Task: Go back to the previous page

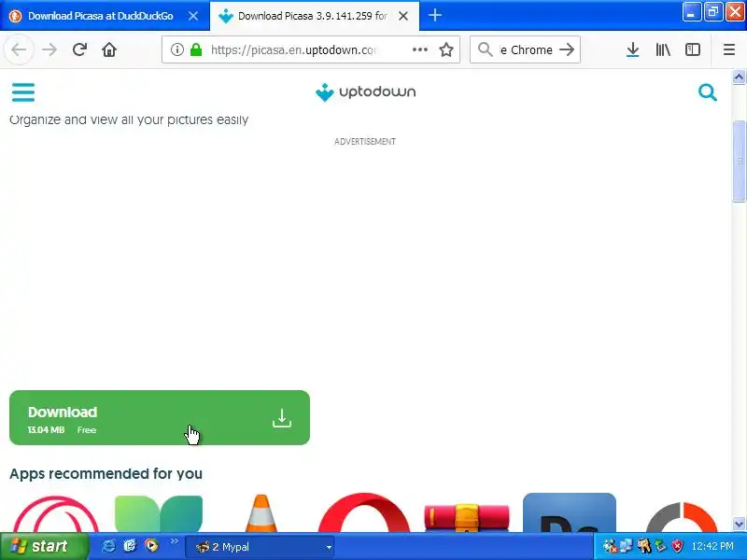Action: [x=19, y=49]
